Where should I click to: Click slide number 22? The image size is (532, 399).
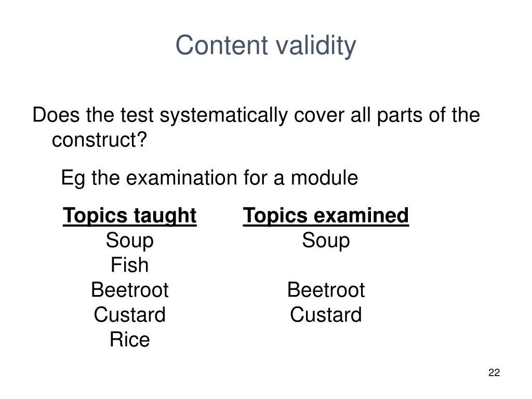coord(494,373)
